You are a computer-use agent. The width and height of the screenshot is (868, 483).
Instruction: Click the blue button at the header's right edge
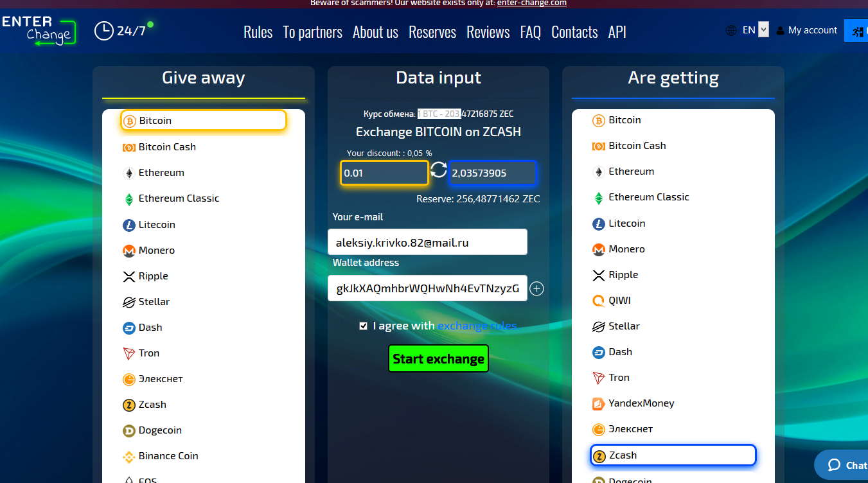click(x=856, y=30)
